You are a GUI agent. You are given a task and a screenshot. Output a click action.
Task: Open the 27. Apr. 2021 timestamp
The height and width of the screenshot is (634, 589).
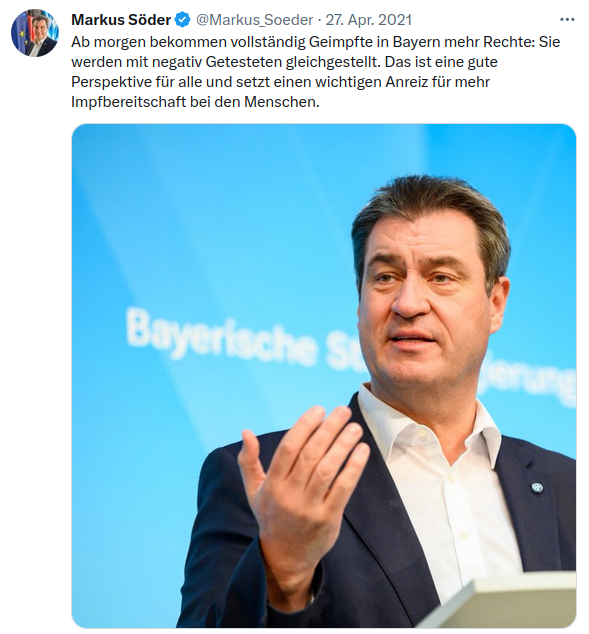tap(369, 20)
